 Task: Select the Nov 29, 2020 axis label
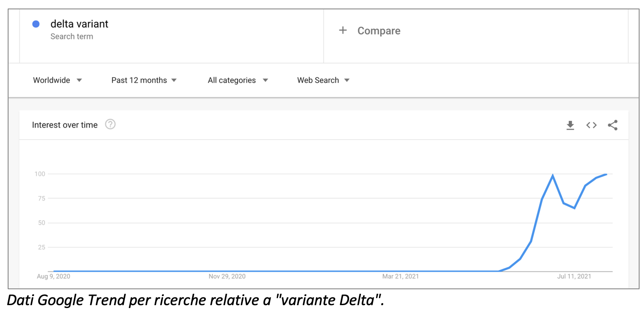[227, 276]
